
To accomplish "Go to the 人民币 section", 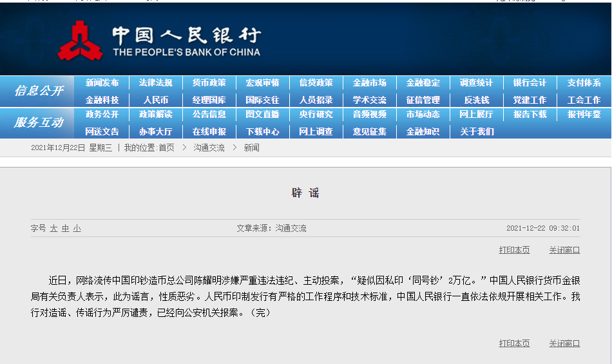I will [155, 100].
